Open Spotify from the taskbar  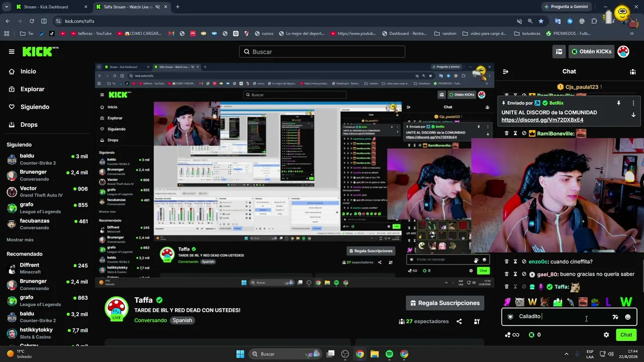pos(389,354)
